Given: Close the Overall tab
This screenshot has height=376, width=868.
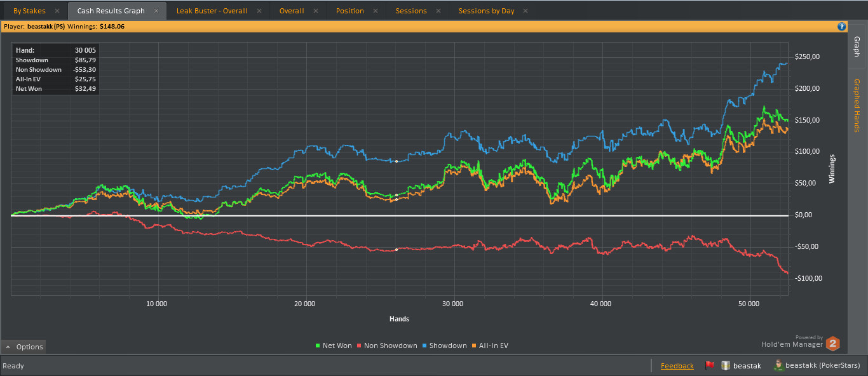Looking at the screenshot, I should pos(316,11).
